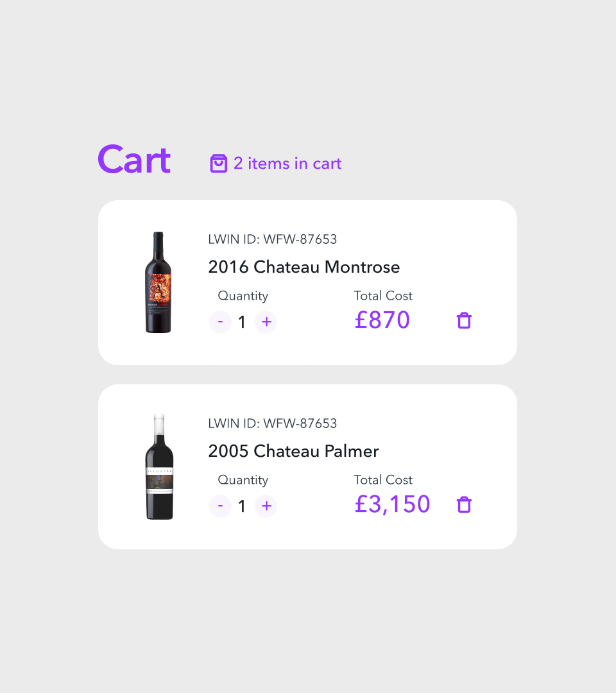
Task: Click Total Cost label in Chateau Palmer card
Action: [x=383, y=480]
